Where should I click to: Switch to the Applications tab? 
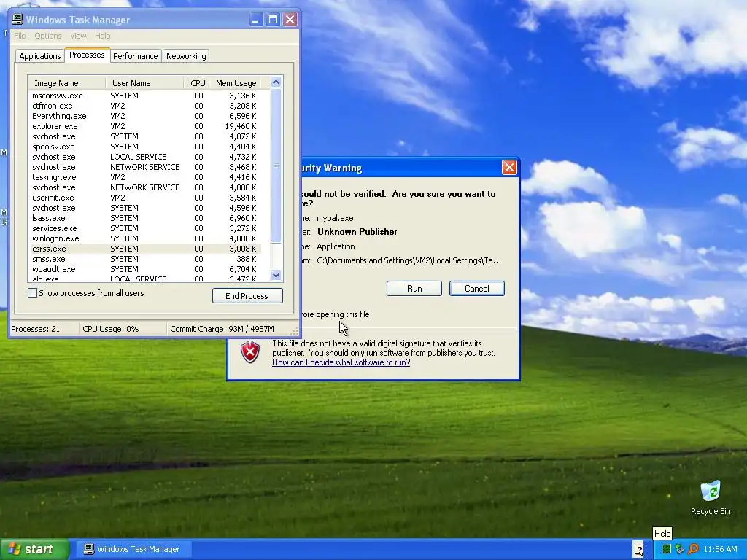pos(40,55)
